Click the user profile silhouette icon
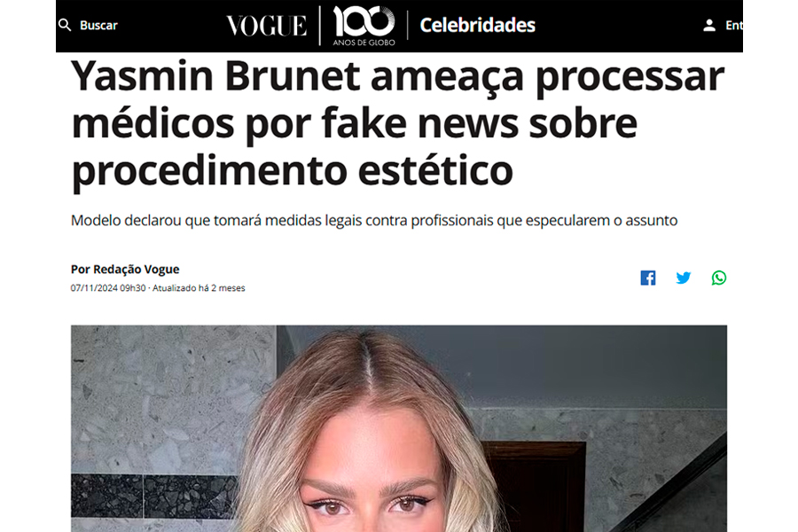The width and height of the screenshot is (798, 532). 709,25
